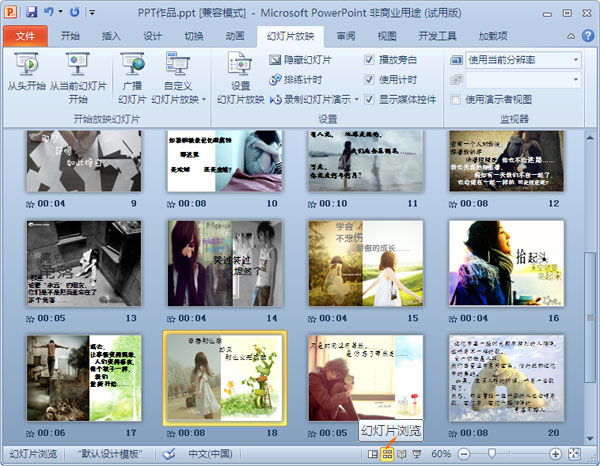
Task: Open the Undo history dropdown arrow
Action: pyautogui.click(x=60, y=12)
